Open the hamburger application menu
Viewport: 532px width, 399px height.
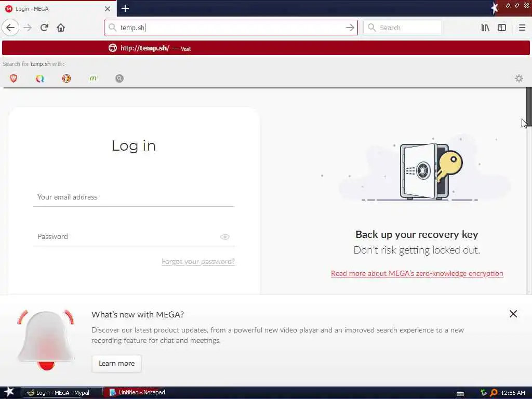point(522,28)
